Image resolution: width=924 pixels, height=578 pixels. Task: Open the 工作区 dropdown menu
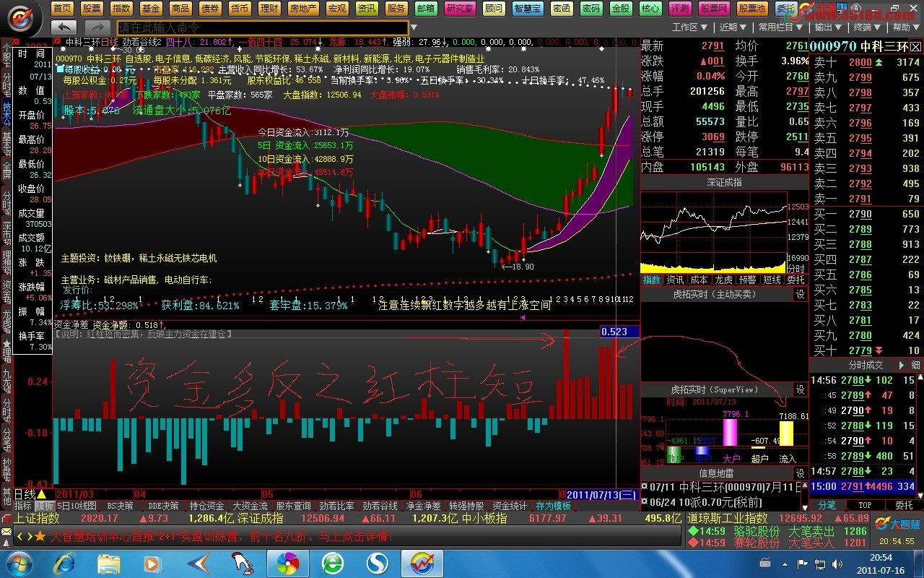pyautogui.click(x=689, y=27)
